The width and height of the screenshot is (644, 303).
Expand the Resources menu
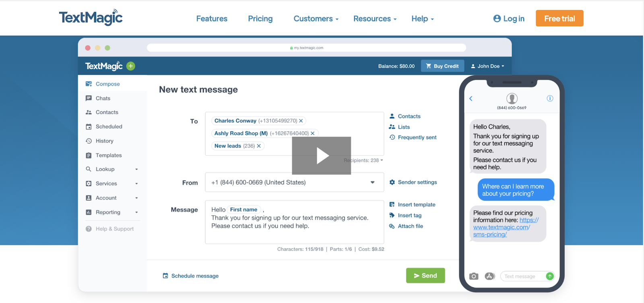pyautogui.click(x=375, y=19)
